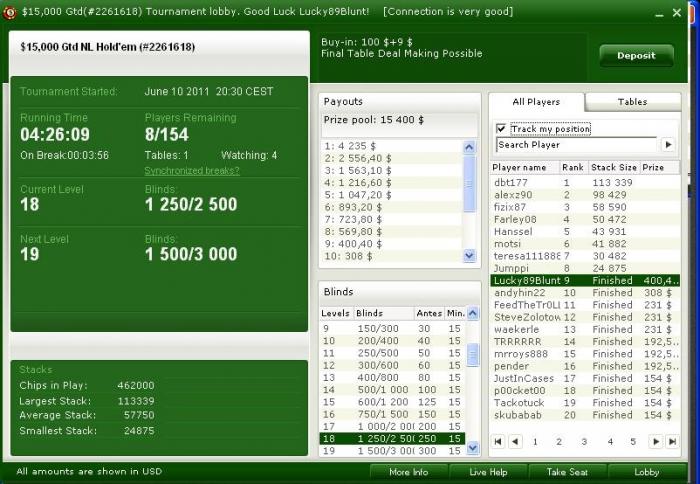This screenshot has width=700, height=484.
Task: Sort by Rank column header
Action: click(574, 167)
